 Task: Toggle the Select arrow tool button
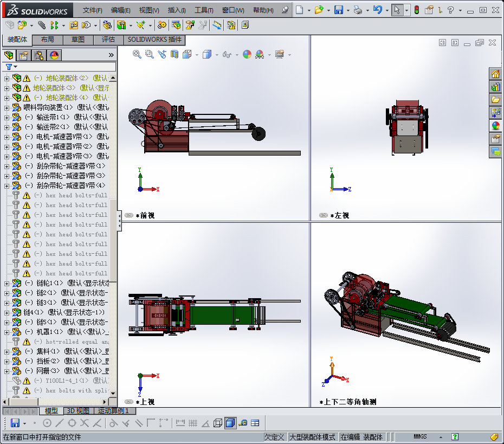coord(397,10)
